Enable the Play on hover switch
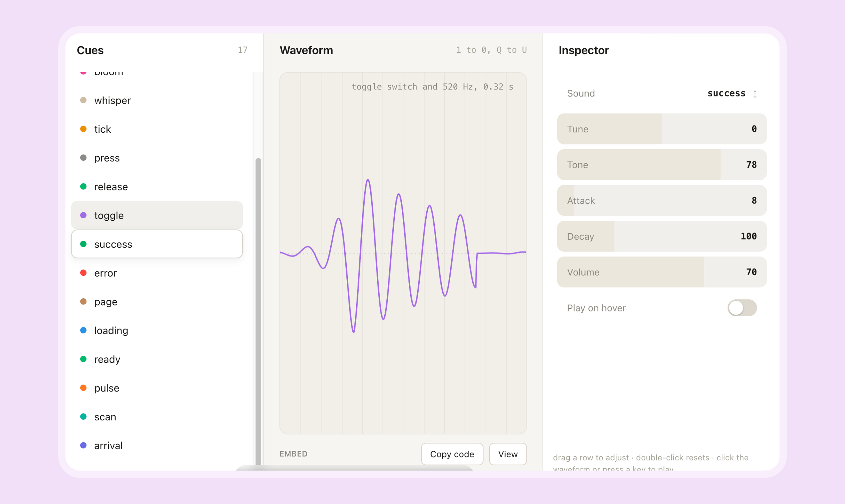The width and height of the screenshot is (845, 504). pos(742,308)
